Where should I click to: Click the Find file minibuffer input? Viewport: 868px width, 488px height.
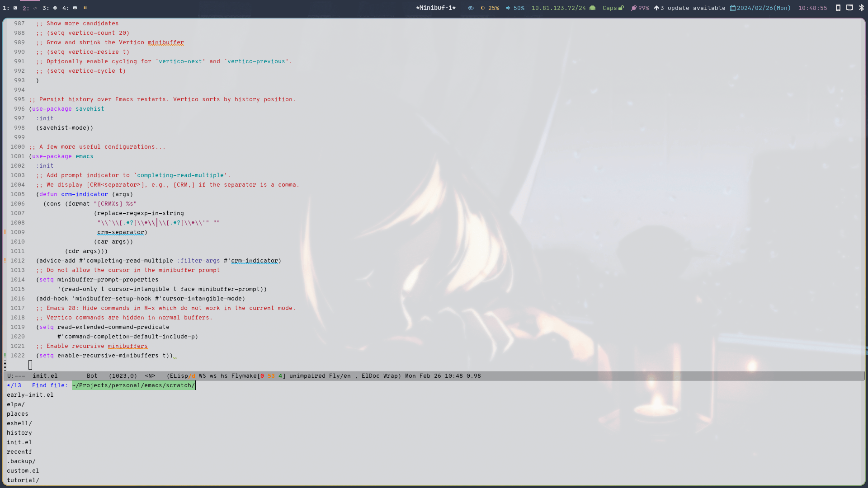(x=134, y=385)
